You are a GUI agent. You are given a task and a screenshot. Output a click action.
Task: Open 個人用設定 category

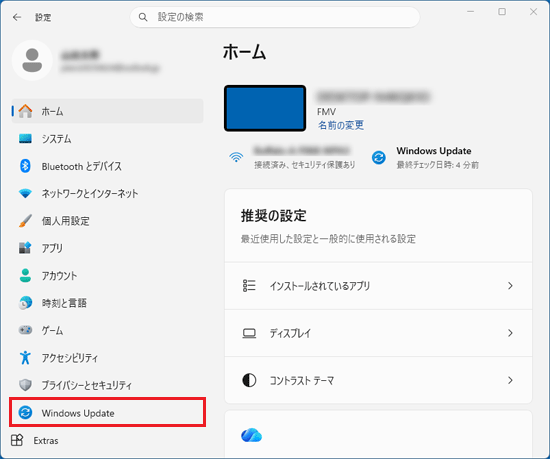point(107,221)
